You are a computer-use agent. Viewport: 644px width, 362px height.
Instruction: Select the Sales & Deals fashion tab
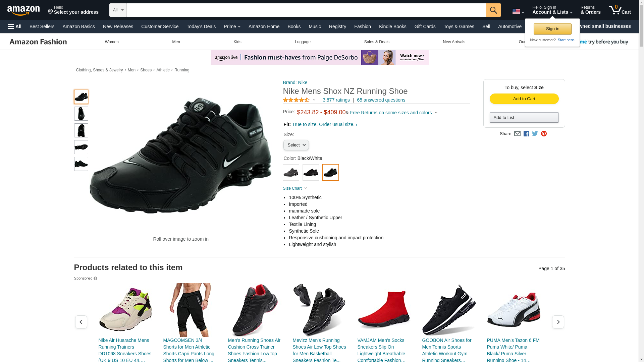click(376, 42)
